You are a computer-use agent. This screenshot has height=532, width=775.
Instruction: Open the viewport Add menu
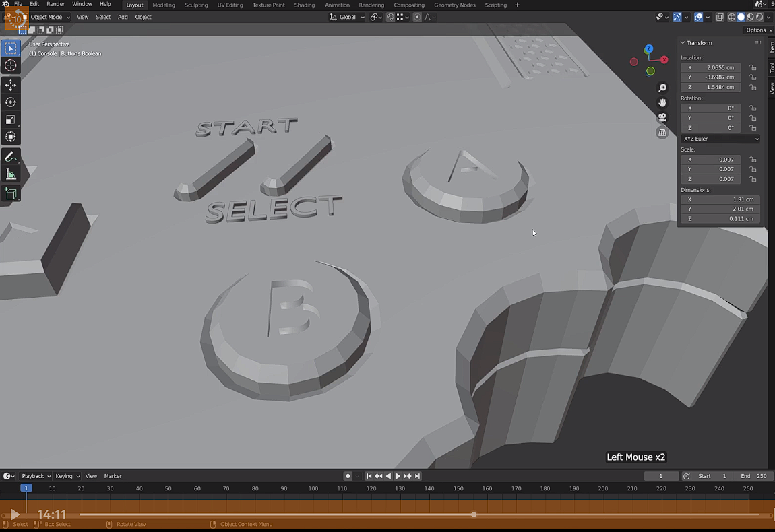123,17
